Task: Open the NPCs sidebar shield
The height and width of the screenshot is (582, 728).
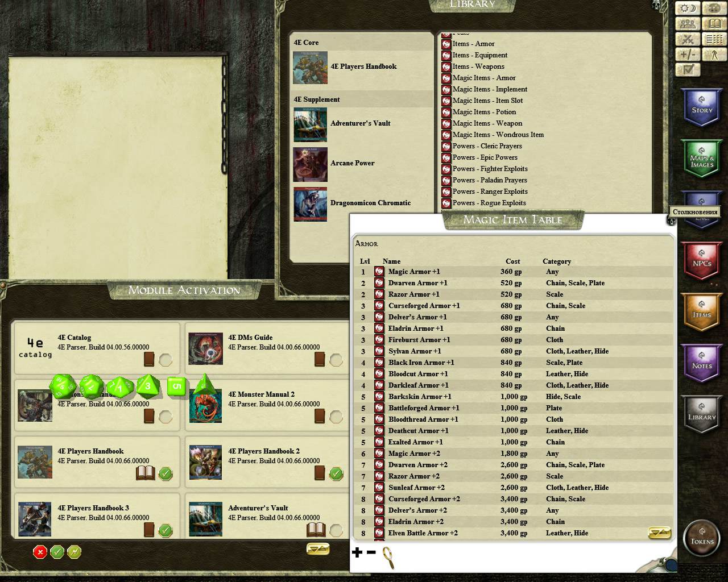Action: click(x=701, y=263)
